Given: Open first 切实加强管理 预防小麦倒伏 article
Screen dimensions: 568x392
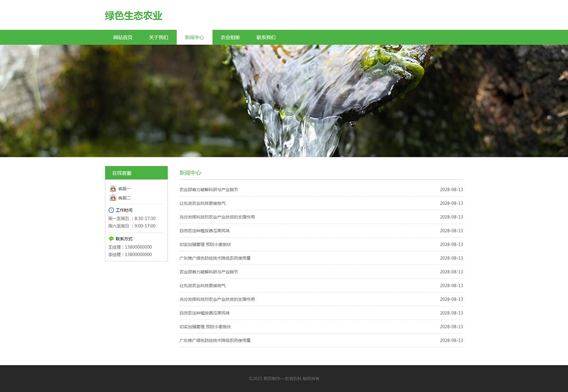Looking at the screenshot, I should tap(205, 244).
